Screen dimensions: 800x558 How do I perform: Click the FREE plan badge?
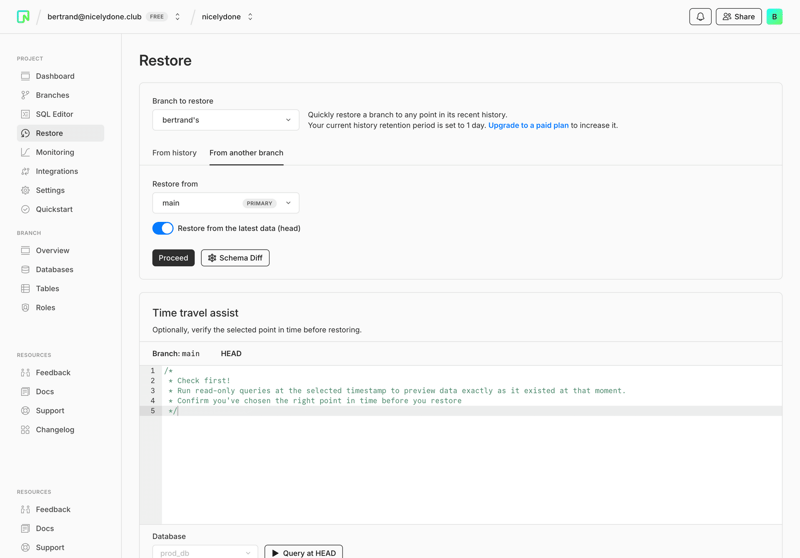point(157,17)
